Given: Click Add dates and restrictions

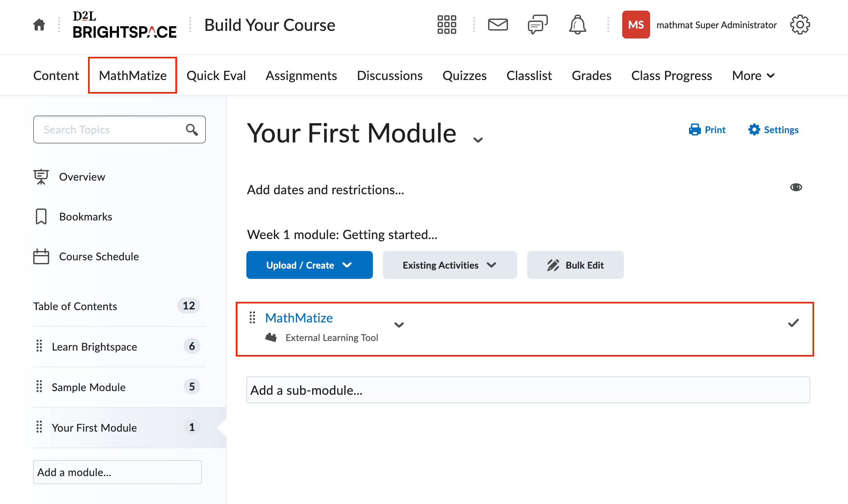Looking at the screenshot, I should coord(325,190).
